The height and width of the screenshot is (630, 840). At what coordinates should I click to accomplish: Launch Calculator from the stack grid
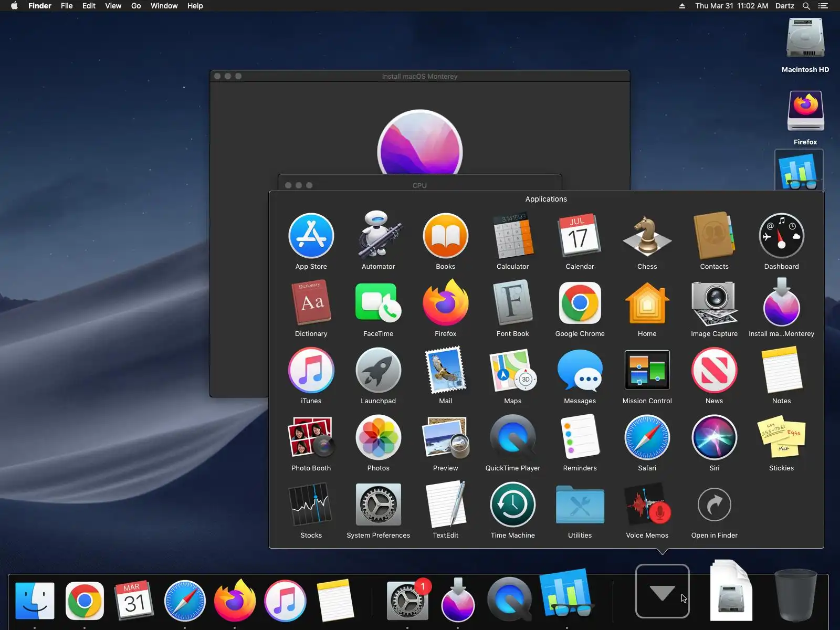[512, 236]
